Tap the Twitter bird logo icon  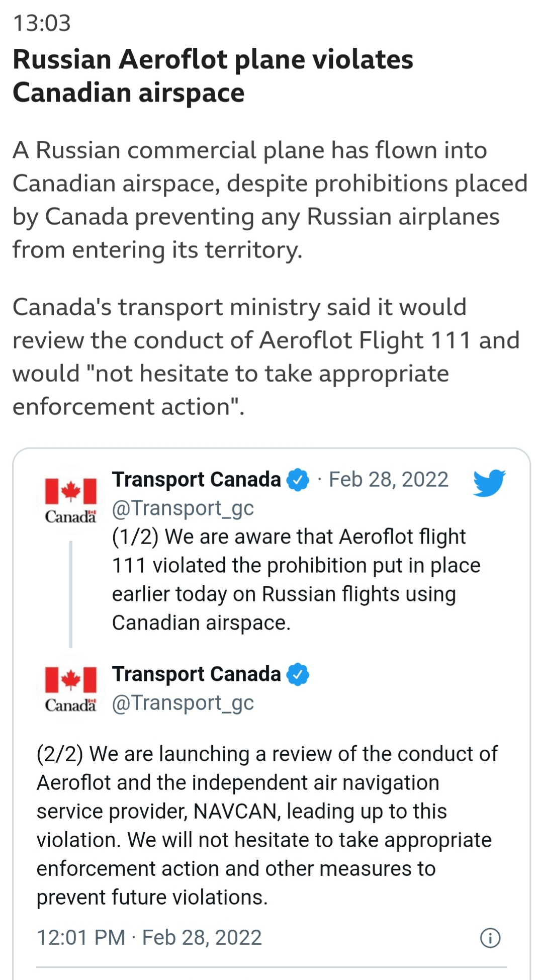pyautogui.click(x=489, y=482)
